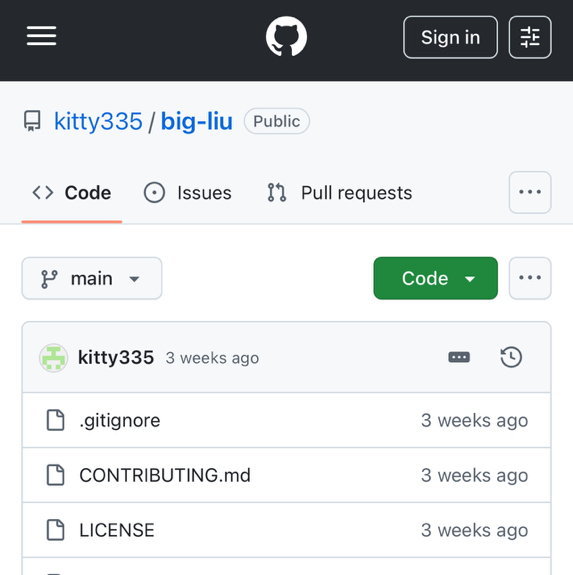The height and width of the screenshot is (575, 573).
Task: Click the repository book icon
Action: [32, 121]
